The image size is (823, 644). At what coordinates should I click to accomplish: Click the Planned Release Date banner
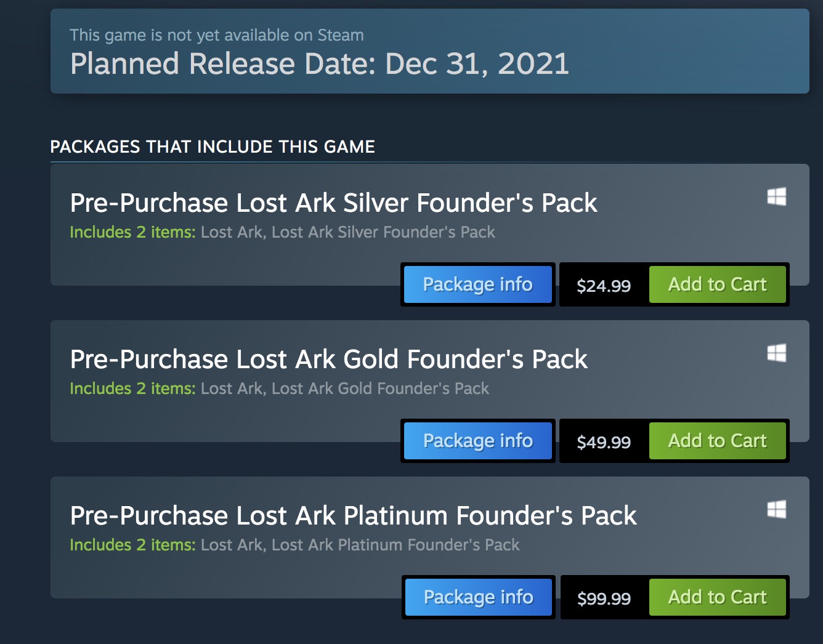430,51
